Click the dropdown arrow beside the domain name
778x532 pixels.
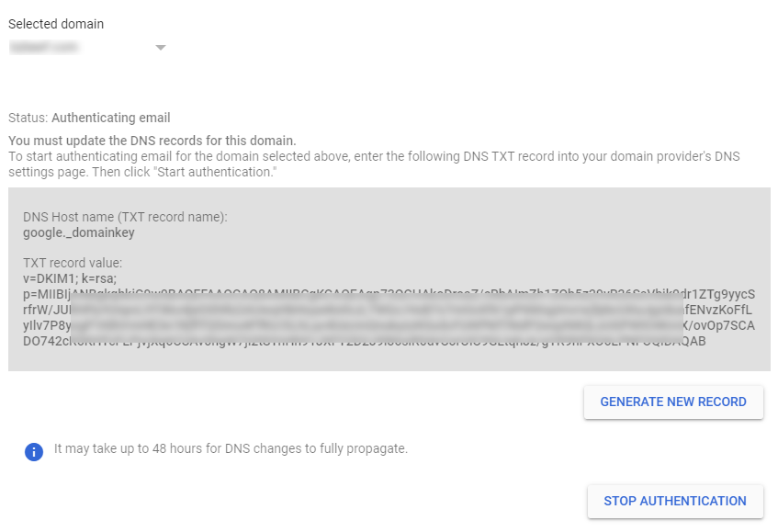[x=161, y=46]
